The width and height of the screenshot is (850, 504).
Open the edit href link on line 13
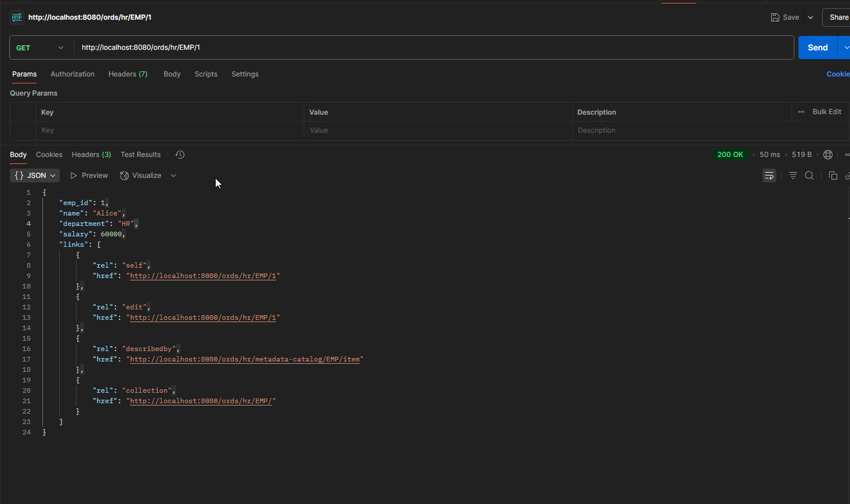tap(203, 317)
